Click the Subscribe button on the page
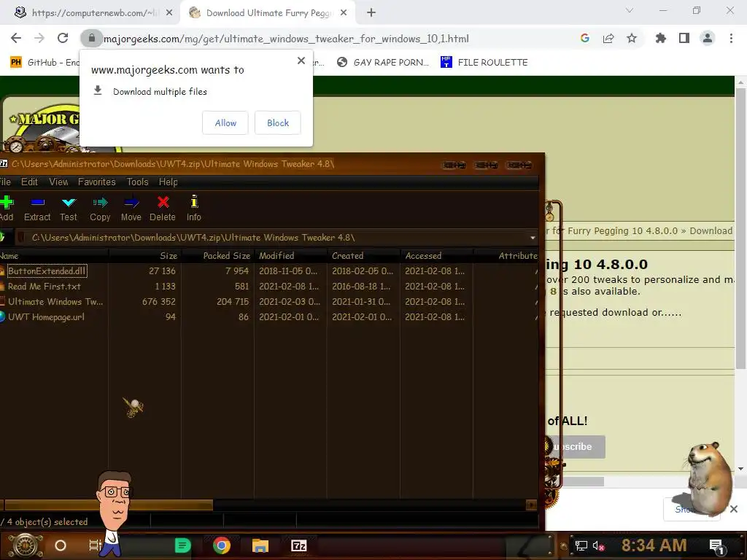This screenshot has width=747, height=560. click(576, 447)
